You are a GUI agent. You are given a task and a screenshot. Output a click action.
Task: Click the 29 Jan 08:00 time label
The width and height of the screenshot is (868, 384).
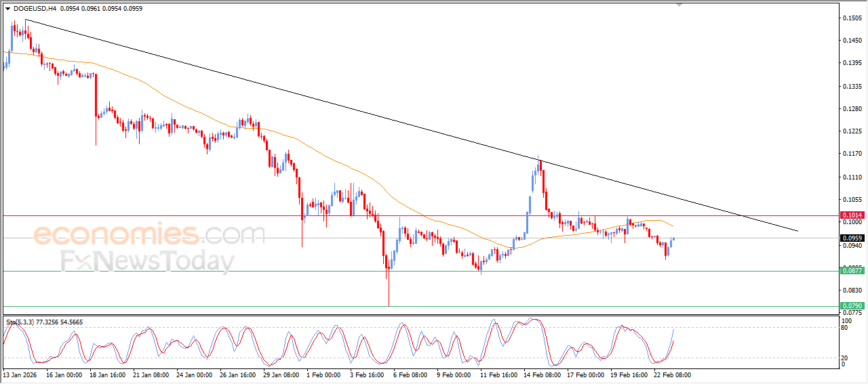point(281,375)
